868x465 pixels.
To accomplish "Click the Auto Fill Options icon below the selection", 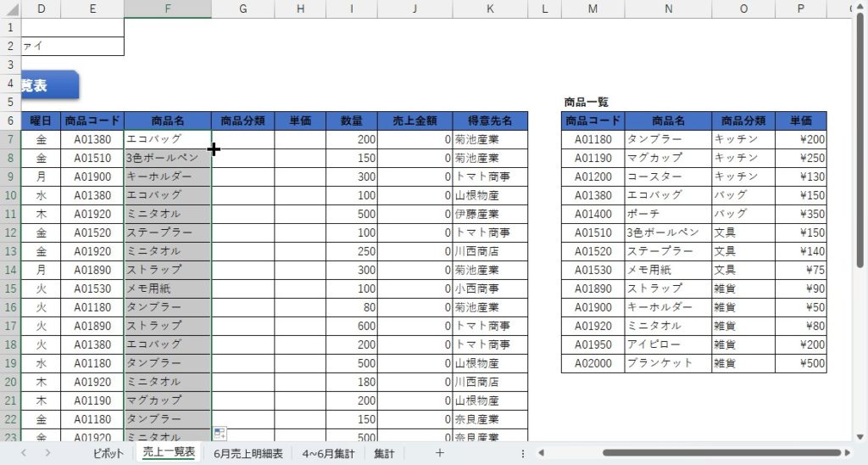I will pos(220,434).
